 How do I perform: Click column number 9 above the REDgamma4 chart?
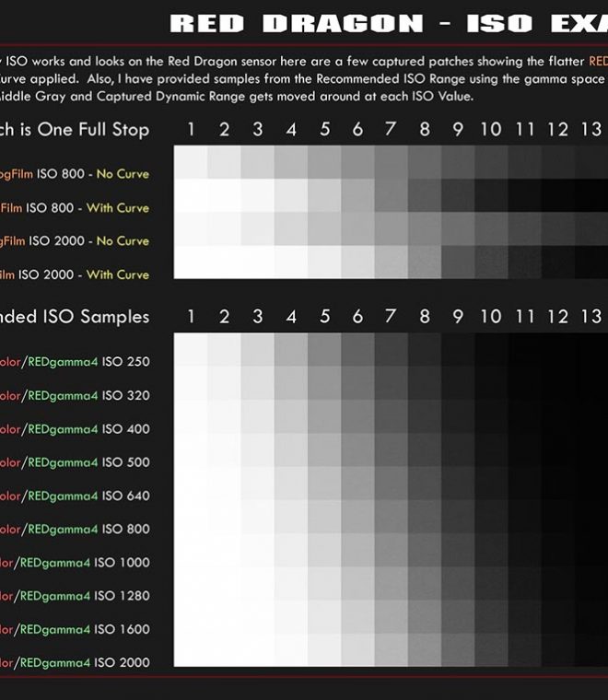point(458,317)
